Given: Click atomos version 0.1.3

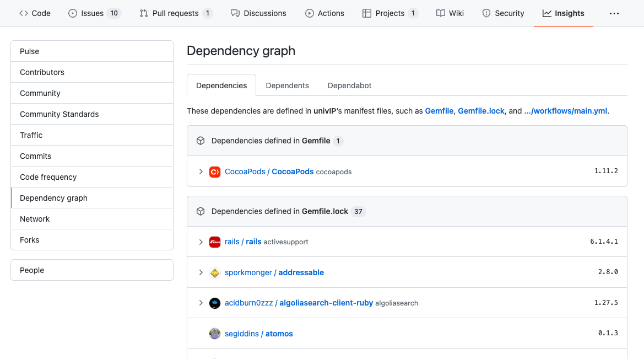Looking at the screenshot, I should click(608, 333).
